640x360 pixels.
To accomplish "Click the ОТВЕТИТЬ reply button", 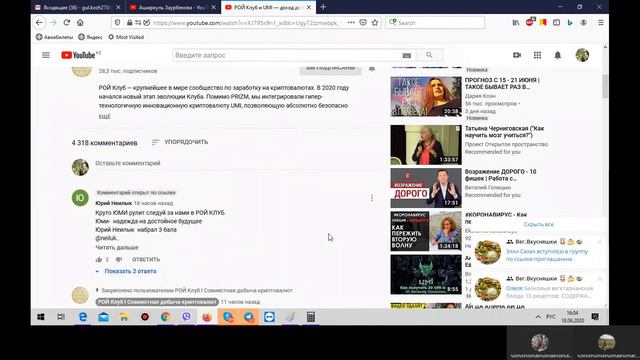I will [x=146, y=260].
